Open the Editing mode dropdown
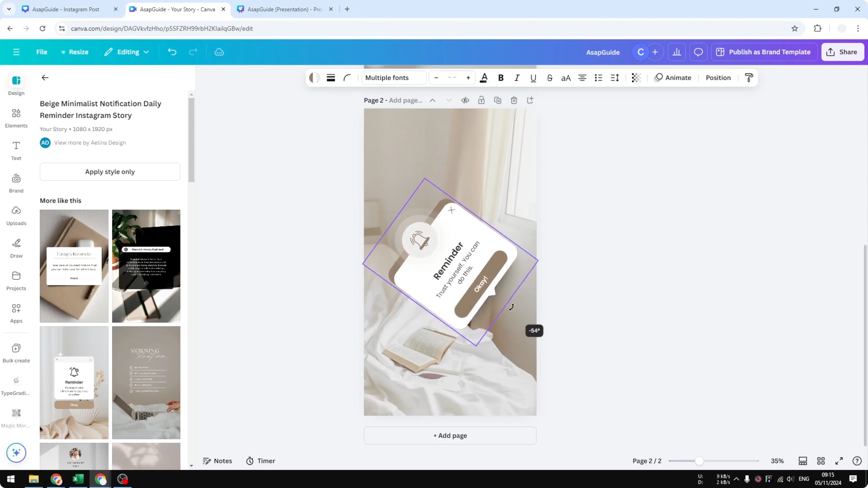This screenshot has width=868, height=488. (127, 52)
